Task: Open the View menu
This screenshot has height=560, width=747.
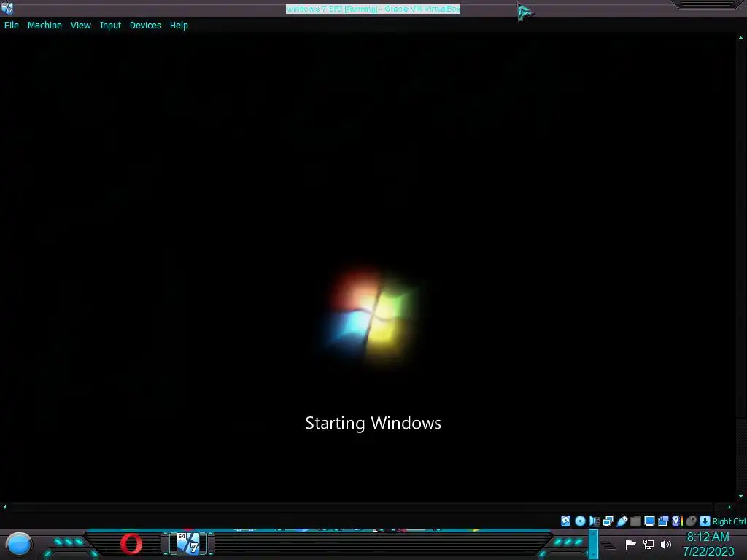Action: tap(80, 26)
